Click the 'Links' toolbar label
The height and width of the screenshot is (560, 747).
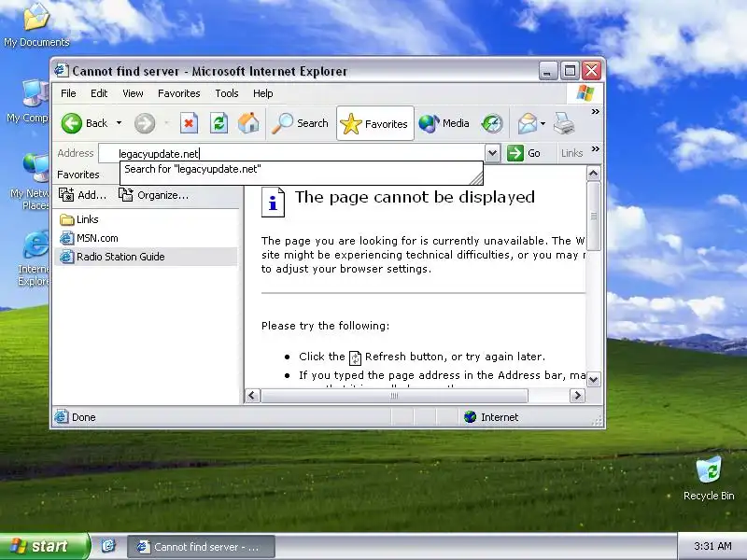tap(571, 153)
